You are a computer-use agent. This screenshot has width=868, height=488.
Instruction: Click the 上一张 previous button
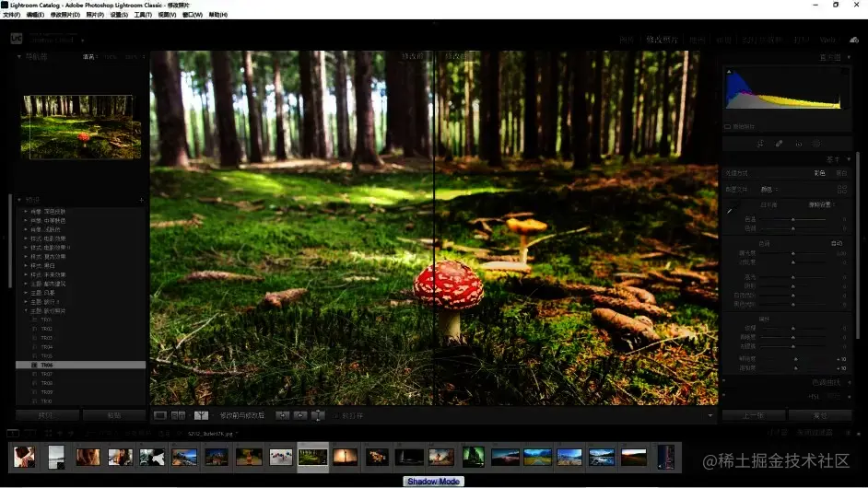tap(754, 415)
